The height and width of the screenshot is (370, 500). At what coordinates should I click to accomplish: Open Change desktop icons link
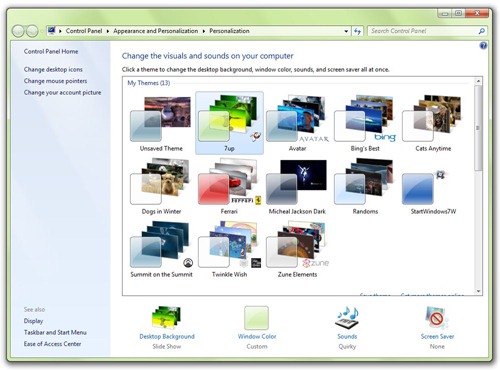pos(53,69)
